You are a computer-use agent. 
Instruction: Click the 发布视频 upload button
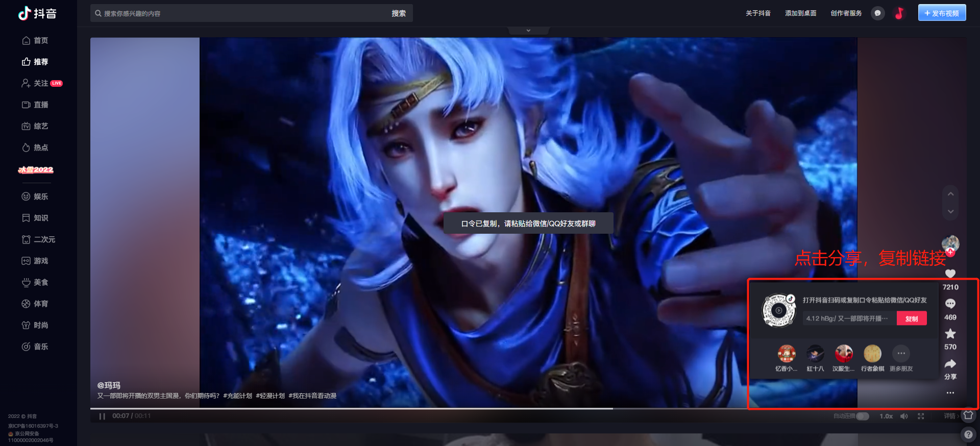[x=942, y=13]
